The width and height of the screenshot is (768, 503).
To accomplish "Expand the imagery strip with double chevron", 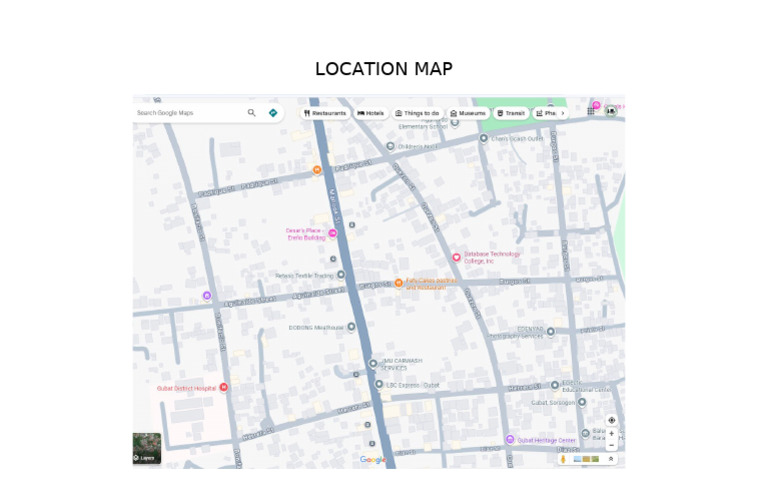I will [611, 459].
